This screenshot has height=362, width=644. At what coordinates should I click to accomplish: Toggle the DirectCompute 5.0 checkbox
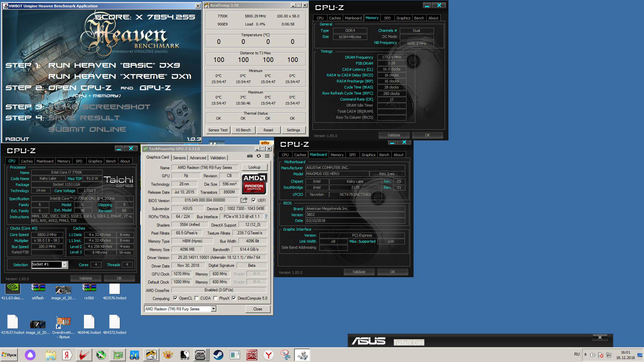pyautogui.click(x=234, y=298)
